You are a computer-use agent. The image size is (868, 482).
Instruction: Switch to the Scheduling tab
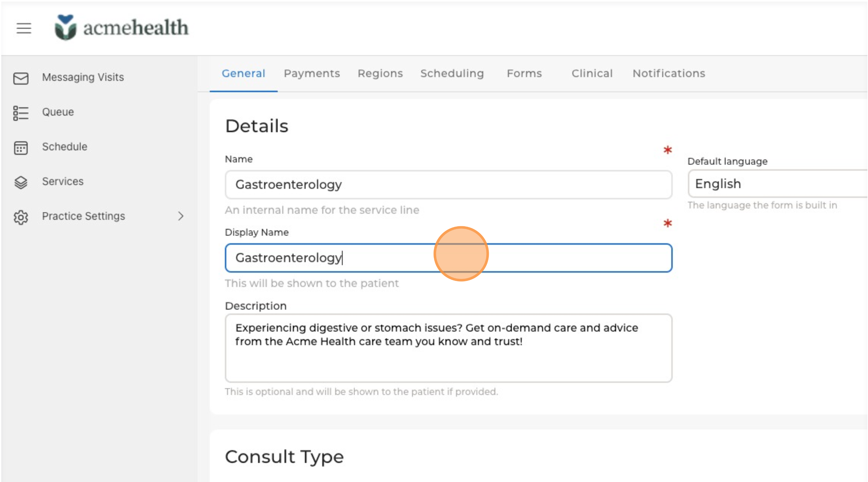(x=452, y=73)
